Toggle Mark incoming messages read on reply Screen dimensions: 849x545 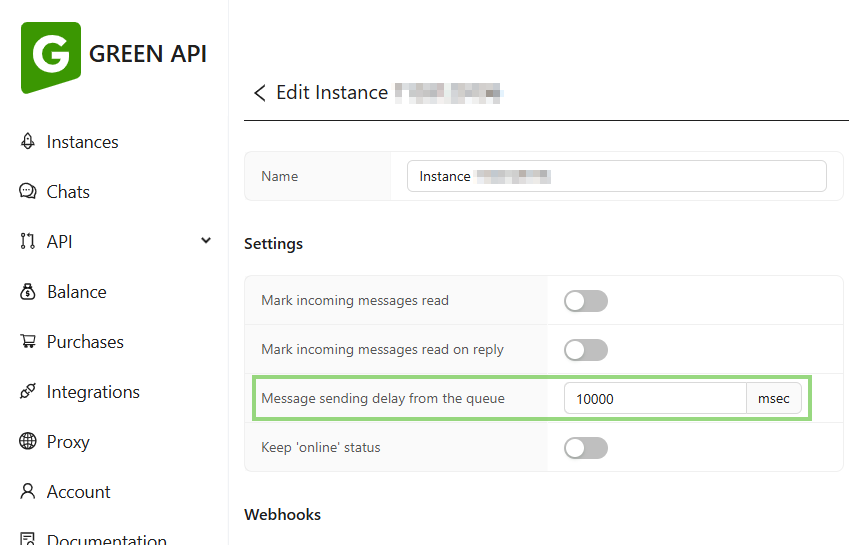click(585, 350)
